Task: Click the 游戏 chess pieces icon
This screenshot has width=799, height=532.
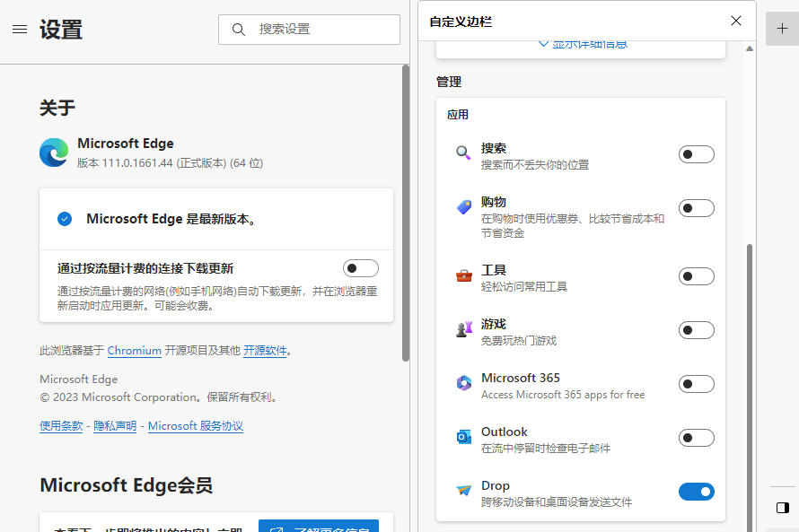Action: 464,329
